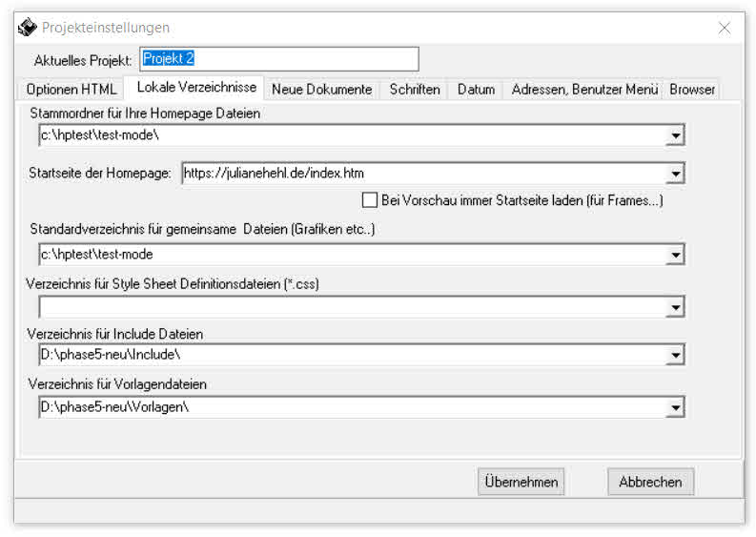
Task: Click the Projekteinstellungen title bar app icon
Action: 28,28
